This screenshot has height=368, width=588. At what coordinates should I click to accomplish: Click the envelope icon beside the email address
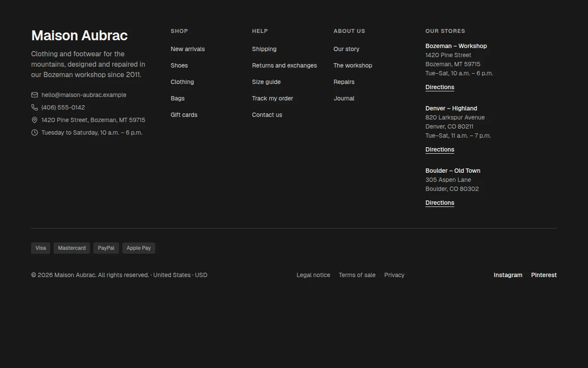[35, 95]
